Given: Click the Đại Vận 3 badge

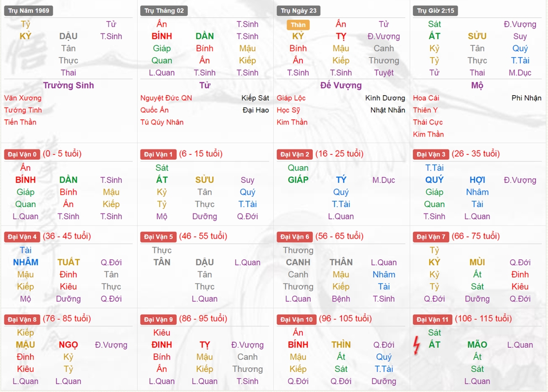Looking at the screenshot, I should coord(431,154).
